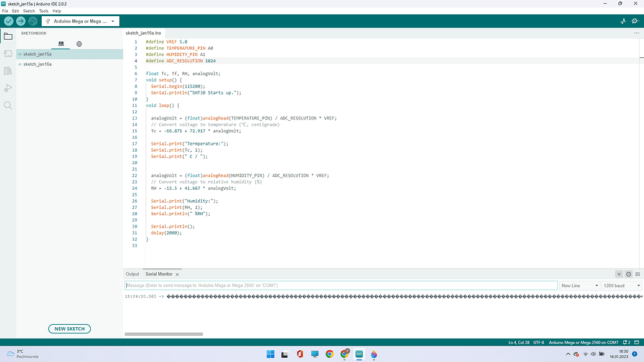The image size is (644, 362).
Task: Open the Boards Manager from the sidebar
Action: tap(7, 54)
